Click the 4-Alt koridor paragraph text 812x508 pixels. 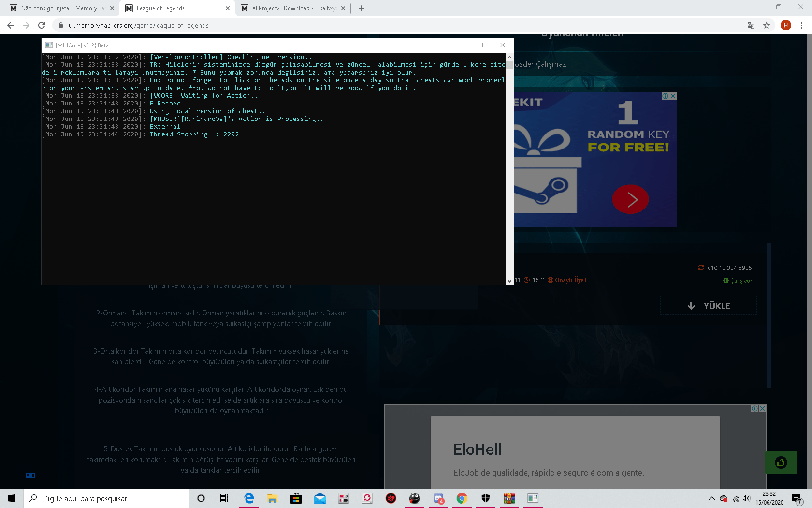pos(221,400)
